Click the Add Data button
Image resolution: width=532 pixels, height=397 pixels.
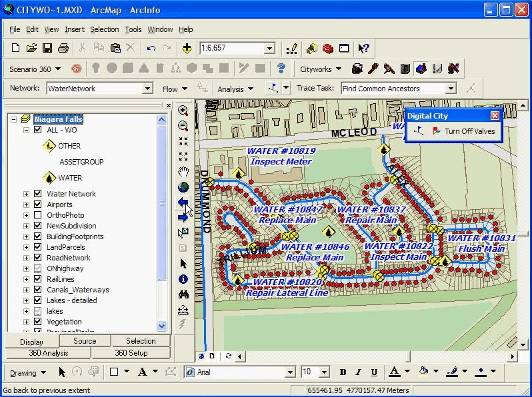pyautogui.click(x=187, y=48)
